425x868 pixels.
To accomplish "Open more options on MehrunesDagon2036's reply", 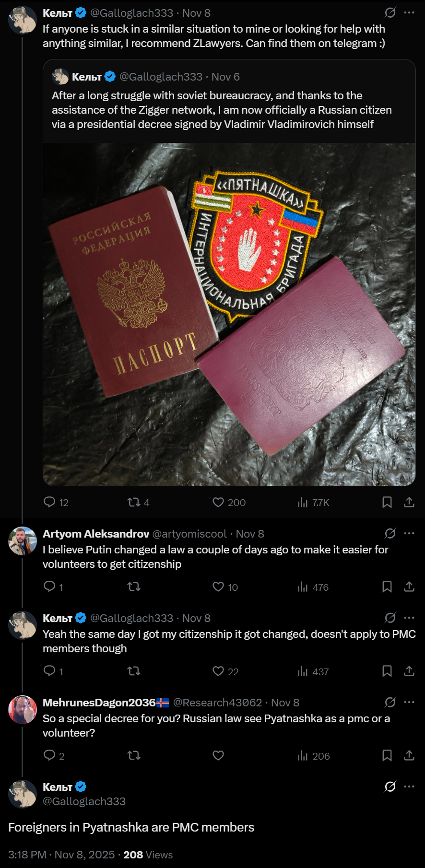I will (409, 702).
